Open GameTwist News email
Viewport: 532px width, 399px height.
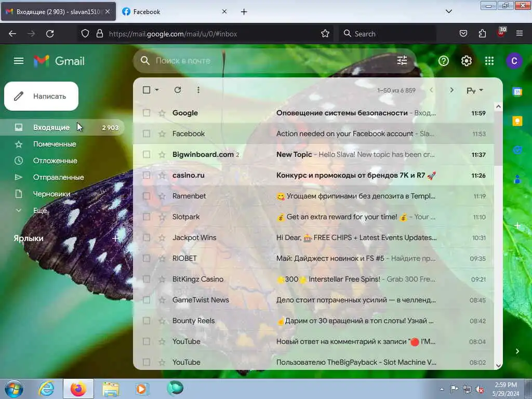[313, 300]
